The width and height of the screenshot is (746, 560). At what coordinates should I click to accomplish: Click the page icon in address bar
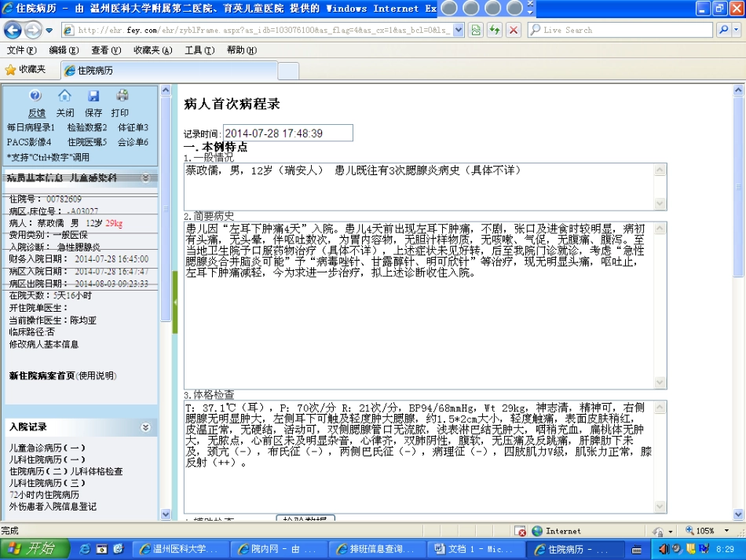point(69,30)
